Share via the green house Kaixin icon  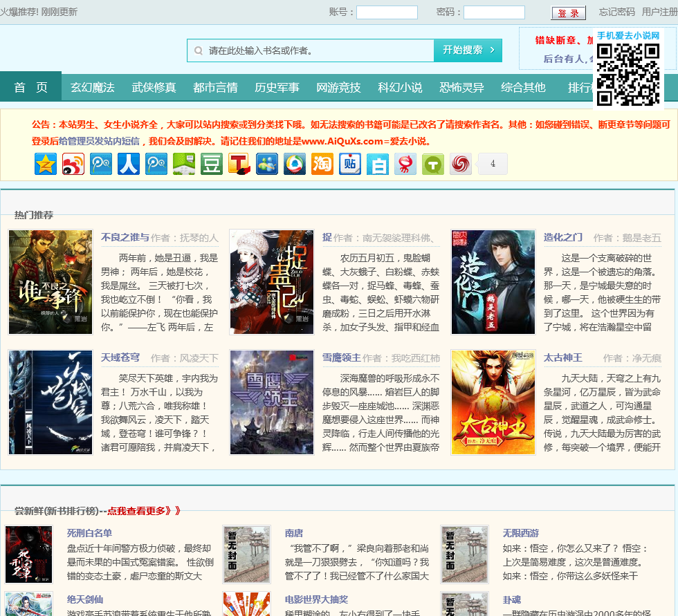[x=184, y=164]
